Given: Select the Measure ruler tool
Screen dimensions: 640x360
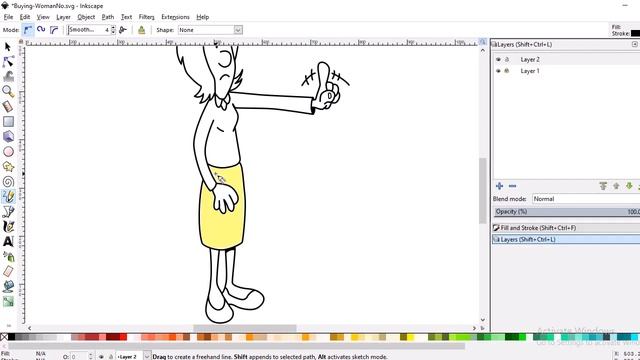Looking at the screenshot, I should (8, 107).
